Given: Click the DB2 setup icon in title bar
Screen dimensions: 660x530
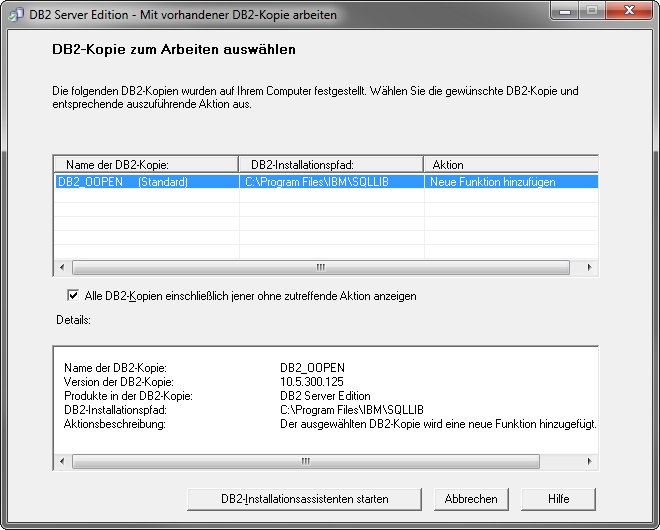Looking at the screenshot, I should (x=16, y=14).
